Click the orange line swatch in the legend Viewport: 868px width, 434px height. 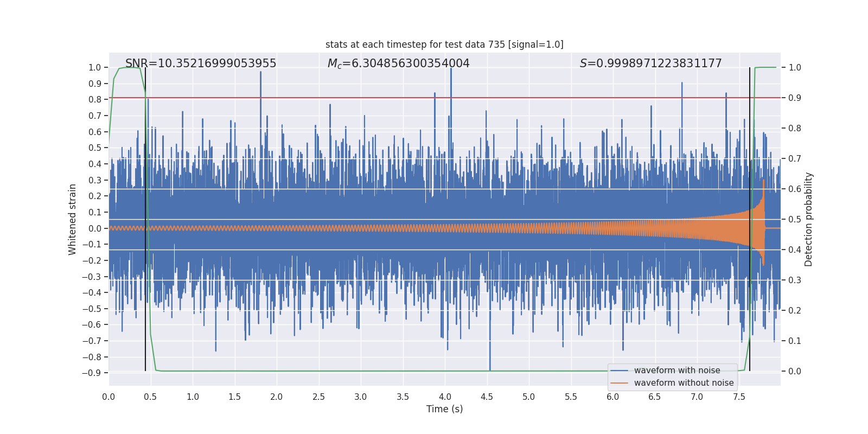pyautogui.click(x=620, y=383)
